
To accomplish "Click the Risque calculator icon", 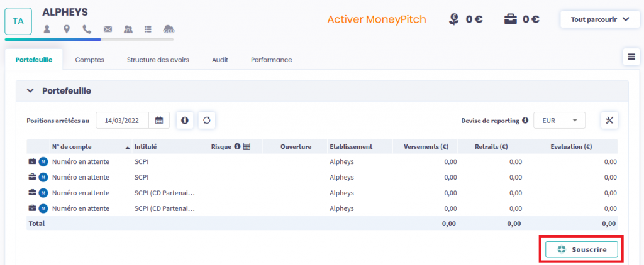I will coord(247,147).
